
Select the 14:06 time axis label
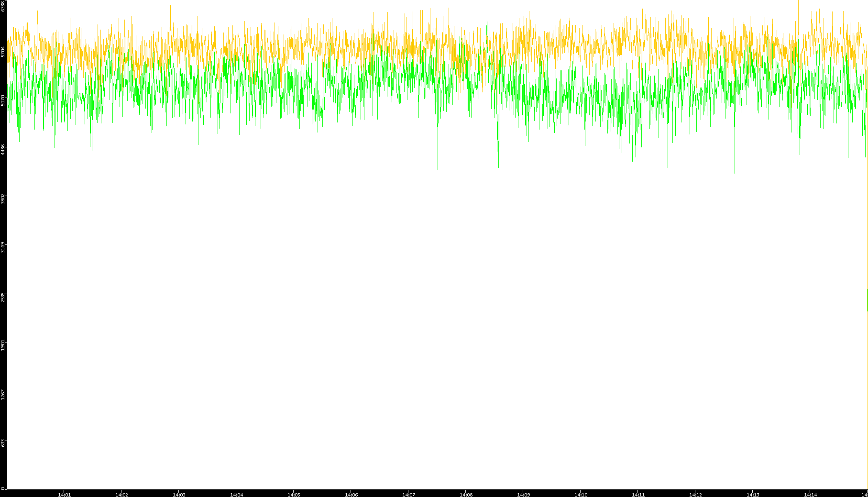[x=351, y=495]
